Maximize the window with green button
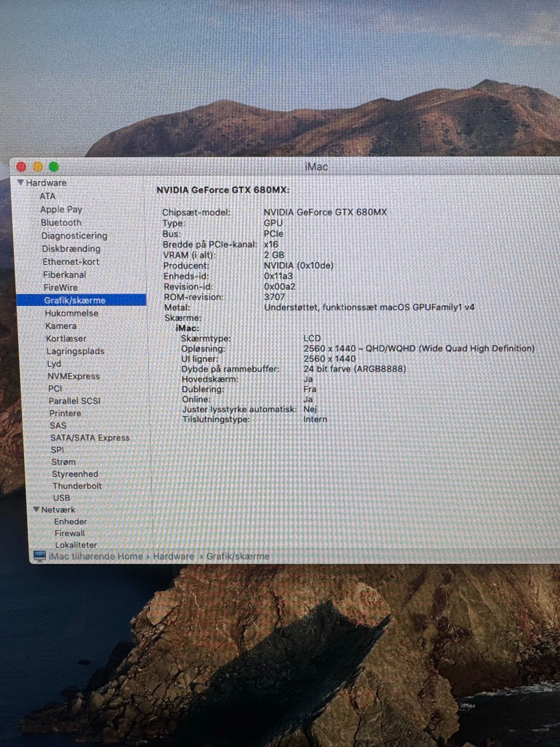 [x=54, y=167]
